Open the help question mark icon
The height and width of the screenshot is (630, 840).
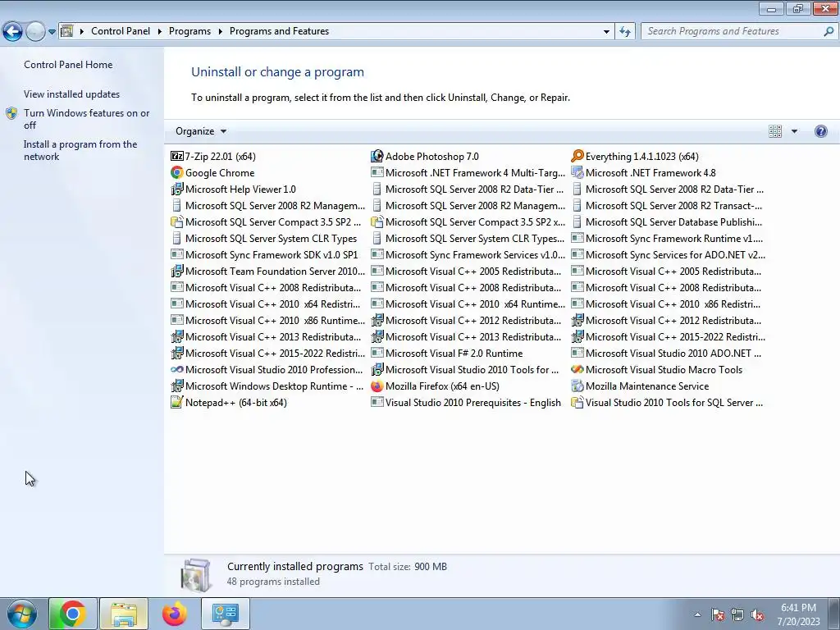pos(820,131)
